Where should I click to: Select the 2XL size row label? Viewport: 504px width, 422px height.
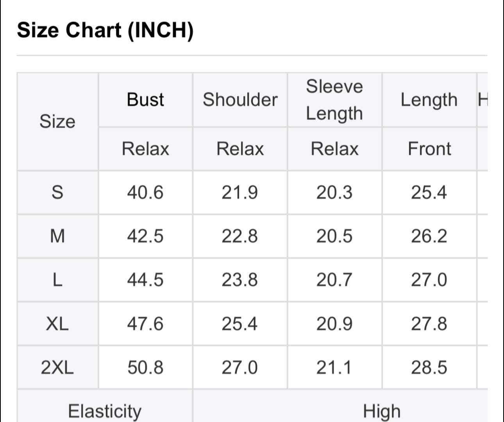click(57, 367)
